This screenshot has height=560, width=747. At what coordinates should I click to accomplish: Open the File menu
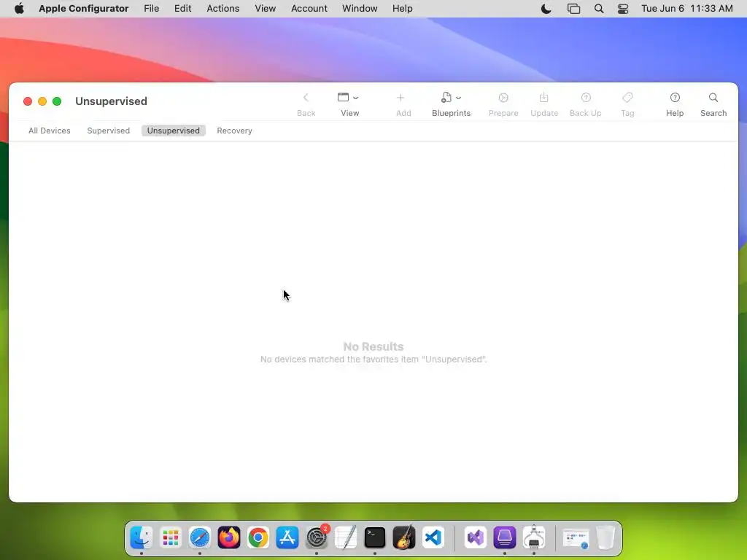coord(152,9)
